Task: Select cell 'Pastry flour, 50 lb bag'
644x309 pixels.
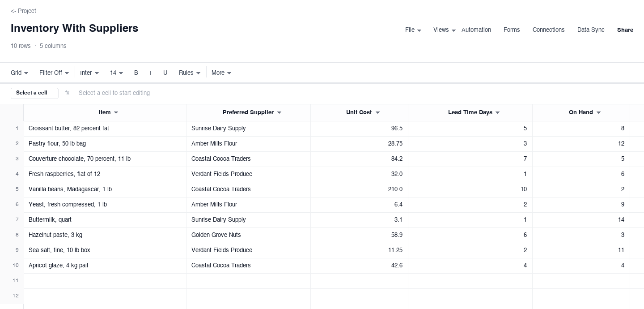Action: tap(105, 144)
